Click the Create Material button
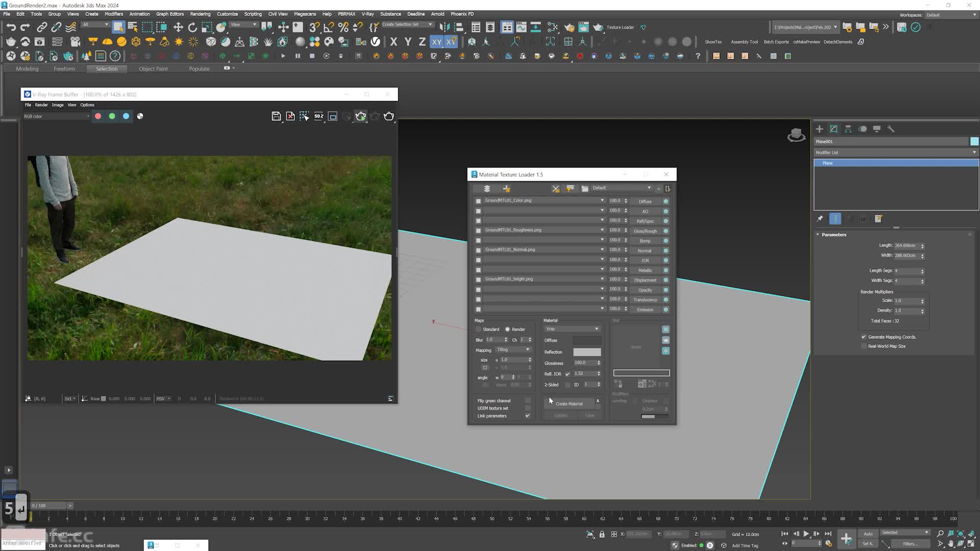This screenshot has height=551, width=980. (569, 404)
